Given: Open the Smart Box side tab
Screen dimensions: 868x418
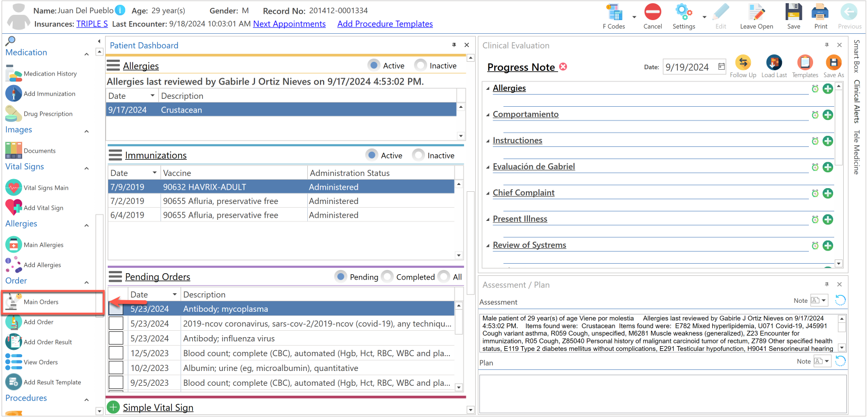Looking at the screenshot, I should [856, 56].
